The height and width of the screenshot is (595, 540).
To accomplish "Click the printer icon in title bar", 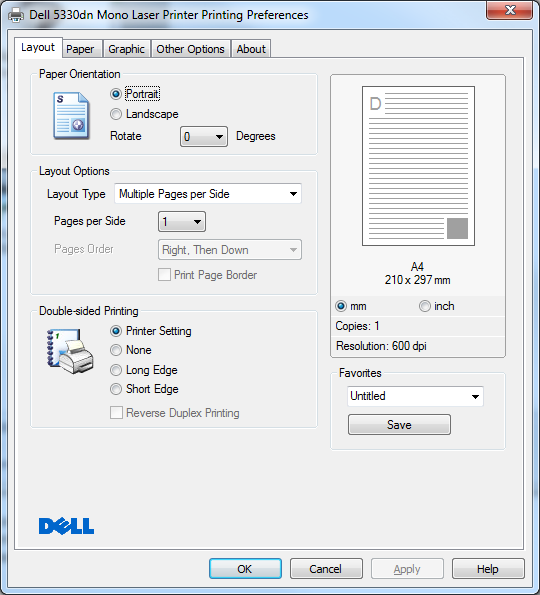I will coord(16,15).
